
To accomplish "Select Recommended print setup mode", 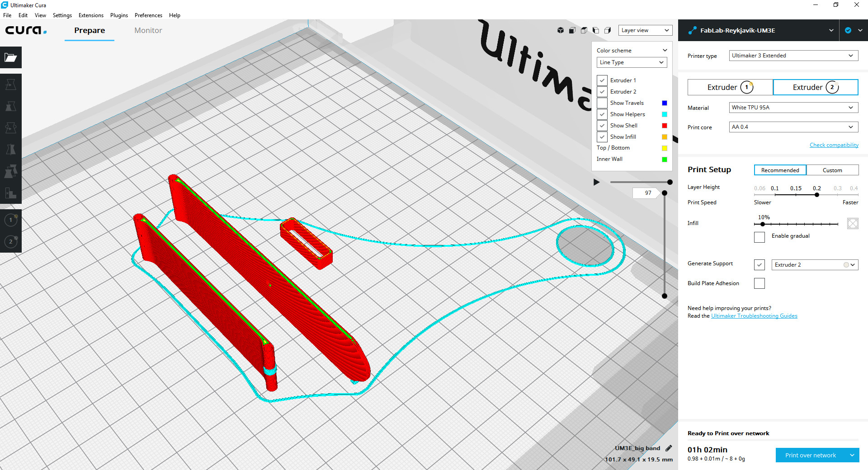I will coord(780,170).
